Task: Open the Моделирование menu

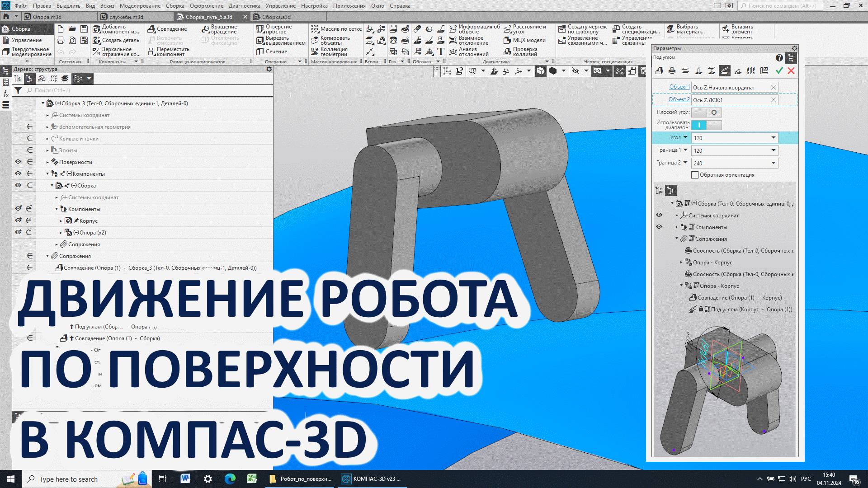Action: click(139, 6)
